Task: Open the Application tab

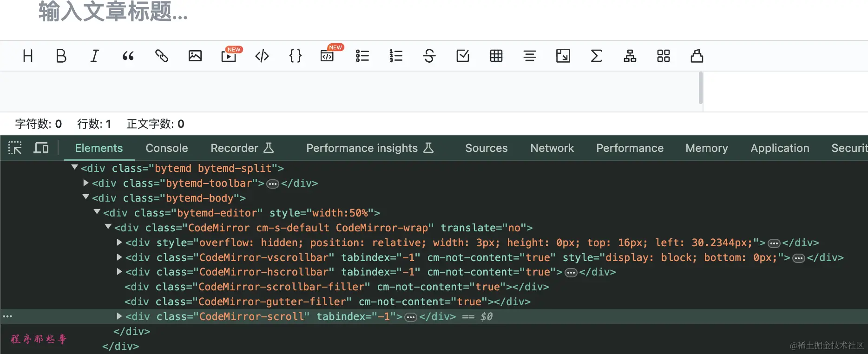Action: (x=780, y=148)
